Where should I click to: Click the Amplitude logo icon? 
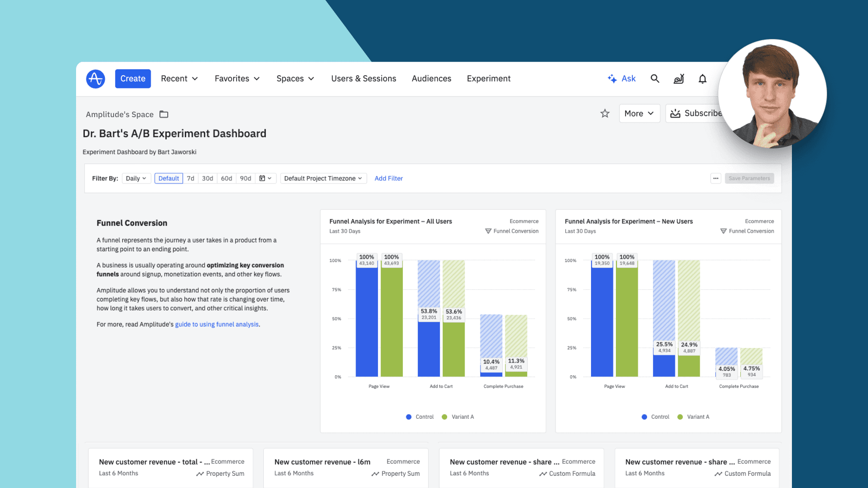point(96,79)
